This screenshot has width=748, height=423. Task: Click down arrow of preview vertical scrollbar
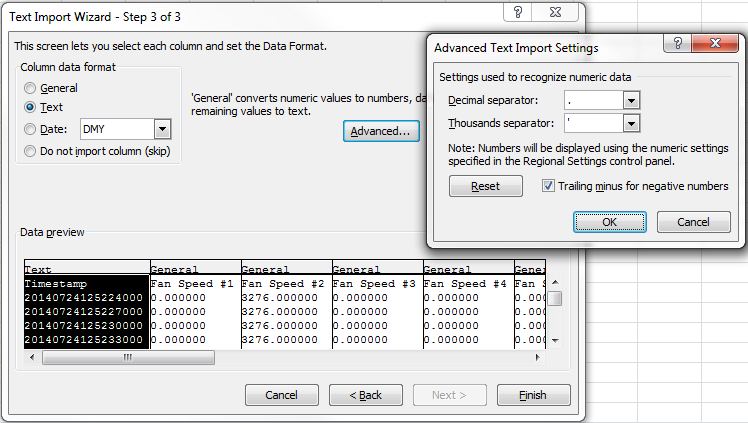click(x=555, y=340)
